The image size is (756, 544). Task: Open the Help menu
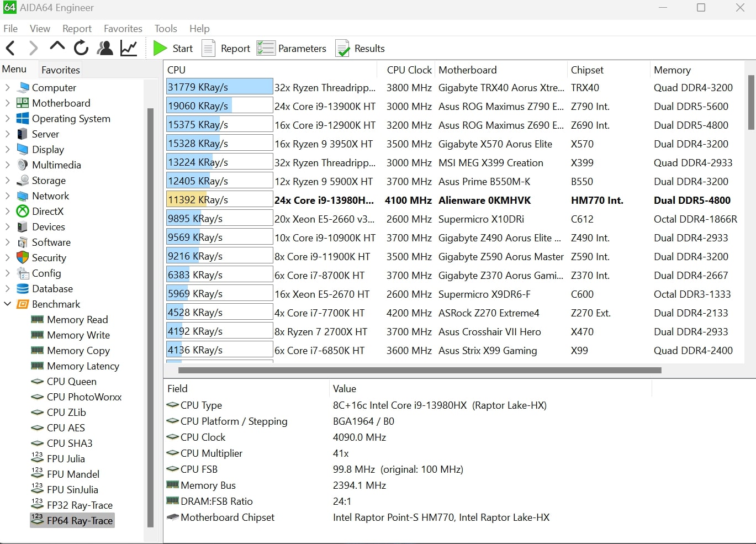199,28
